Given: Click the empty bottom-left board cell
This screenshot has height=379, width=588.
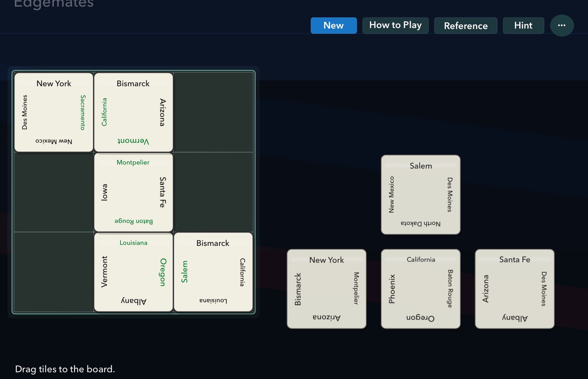Looking at the screenshot, I should coord(54,272).
